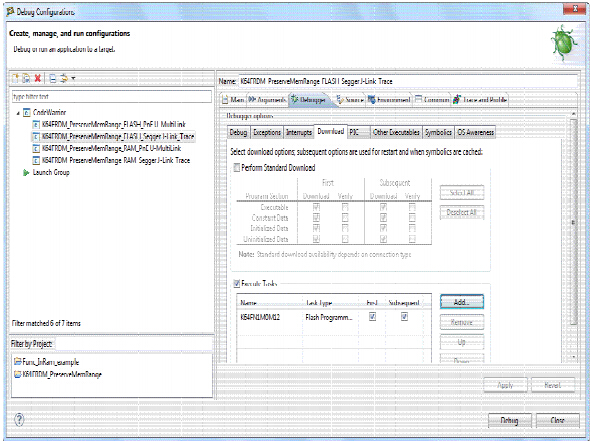Click the Debug button
This screenshot has width=590, height=441.
509,420
